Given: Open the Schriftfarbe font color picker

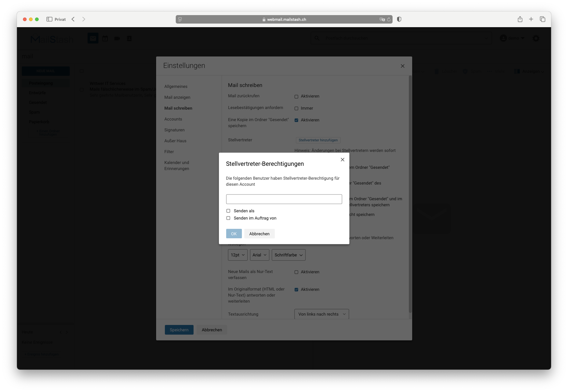Looking at the screenshot, I should pos(289,255).
